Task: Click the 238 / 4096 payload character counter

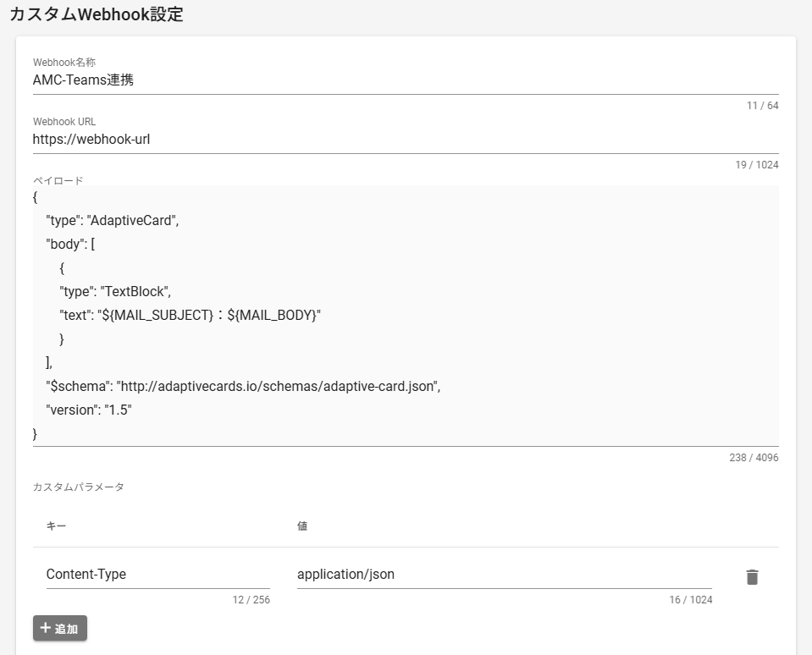Action: [753, 458]
